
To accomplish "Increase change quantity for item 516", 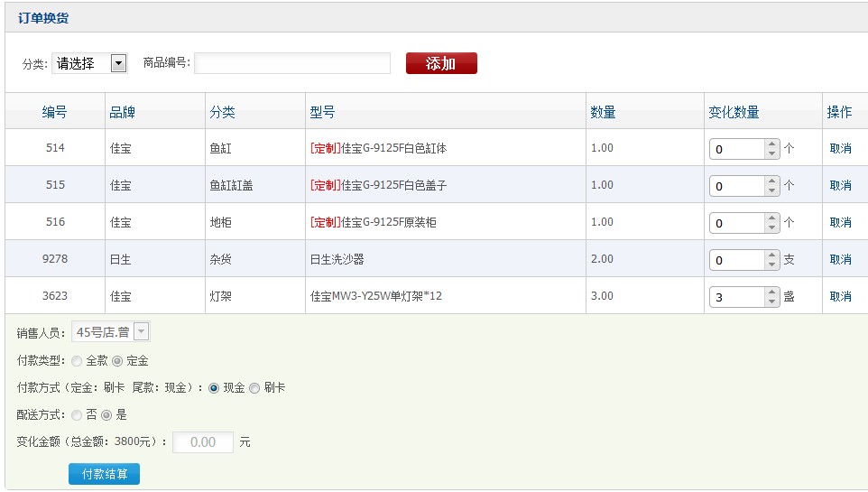I will tap(771, 218).
